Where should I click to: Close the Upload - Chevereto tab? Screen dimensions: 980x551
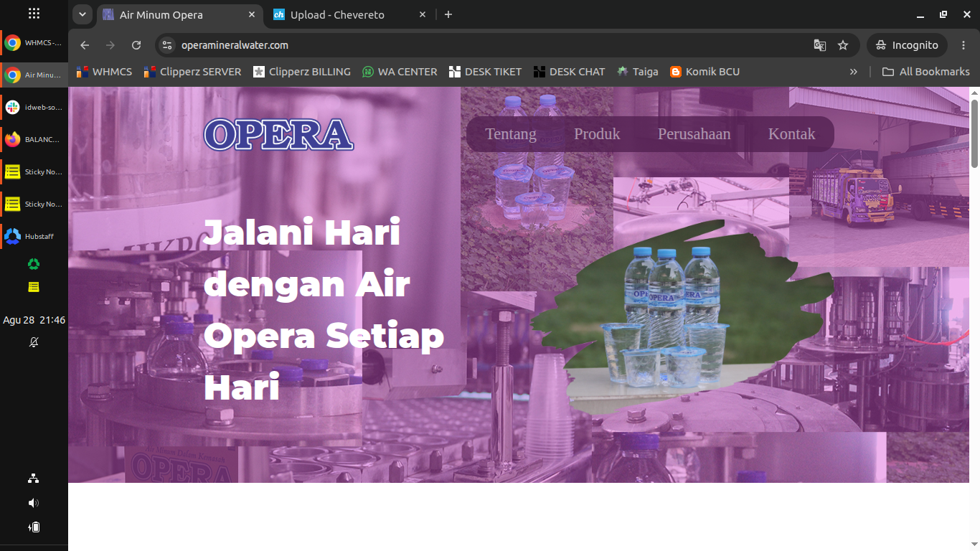coord(423,14)
